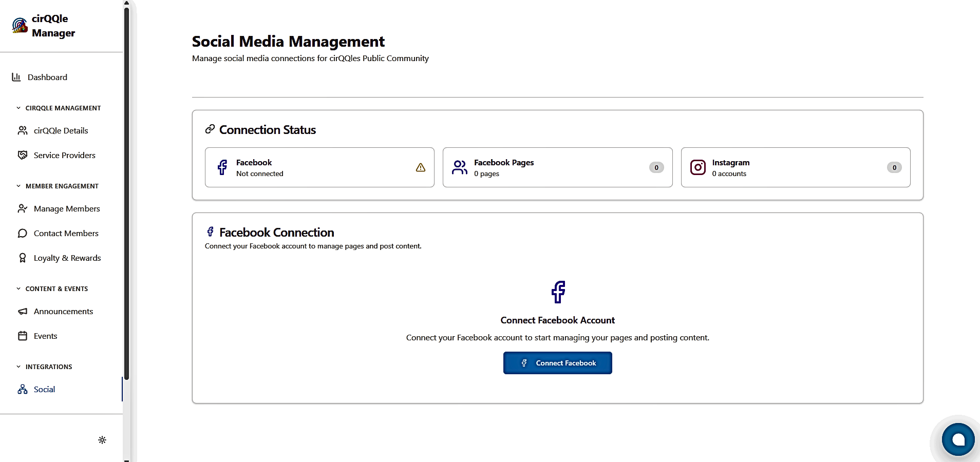
Task: Click the Loyalty & Rewards badge icon
Action: pyautogui.click(x=23, y=258)
